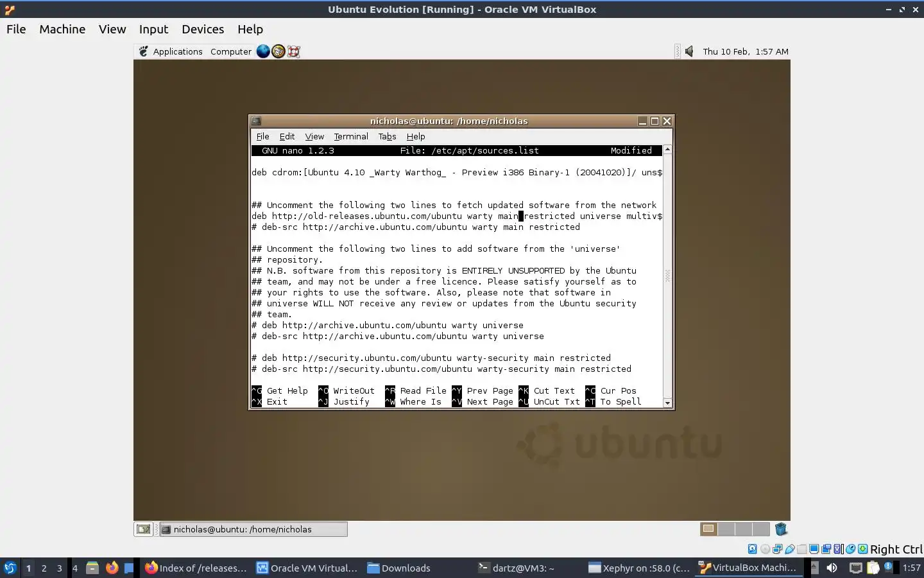The image size is (924, 578).
Task: Expand the host system tray arrow
Action: click(x=814, y=568)
